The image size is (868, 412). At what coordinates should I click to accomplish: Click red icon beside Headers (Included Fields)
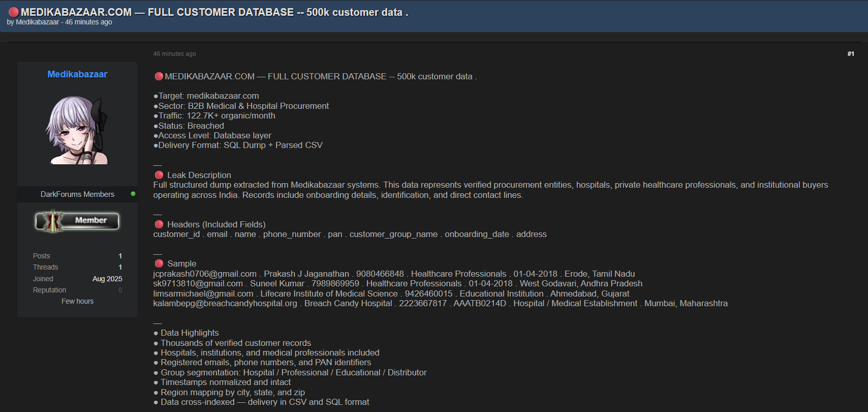[159, 224]
